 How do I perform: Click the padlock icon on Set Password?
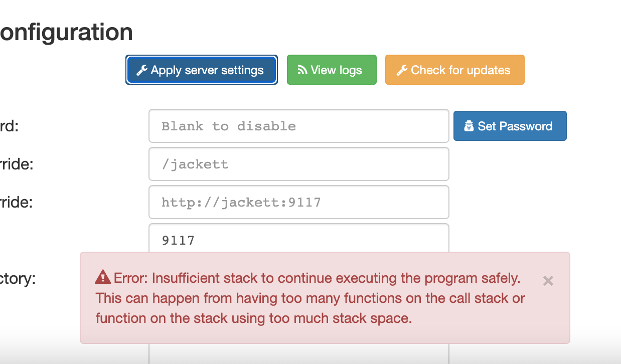tap(469, 126)
